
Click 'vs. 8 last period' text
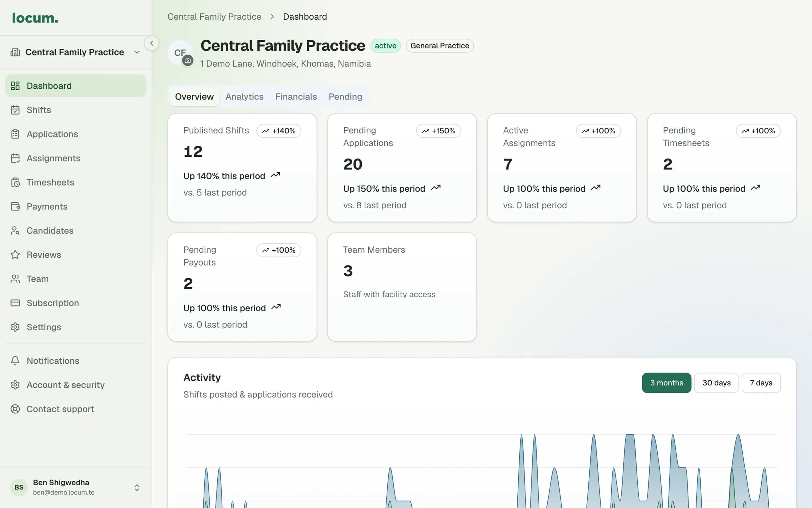tap(375, 205)
